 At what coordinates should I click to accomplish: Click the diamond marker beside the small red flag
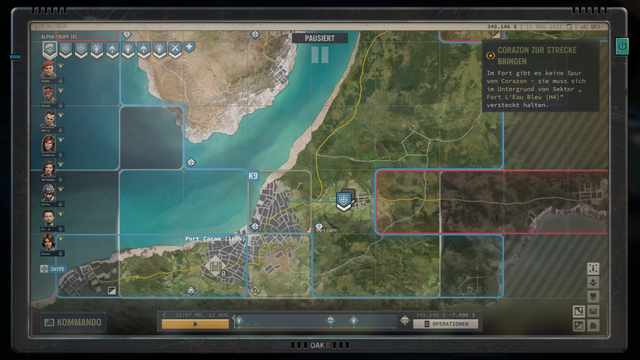tap(319, 226)
